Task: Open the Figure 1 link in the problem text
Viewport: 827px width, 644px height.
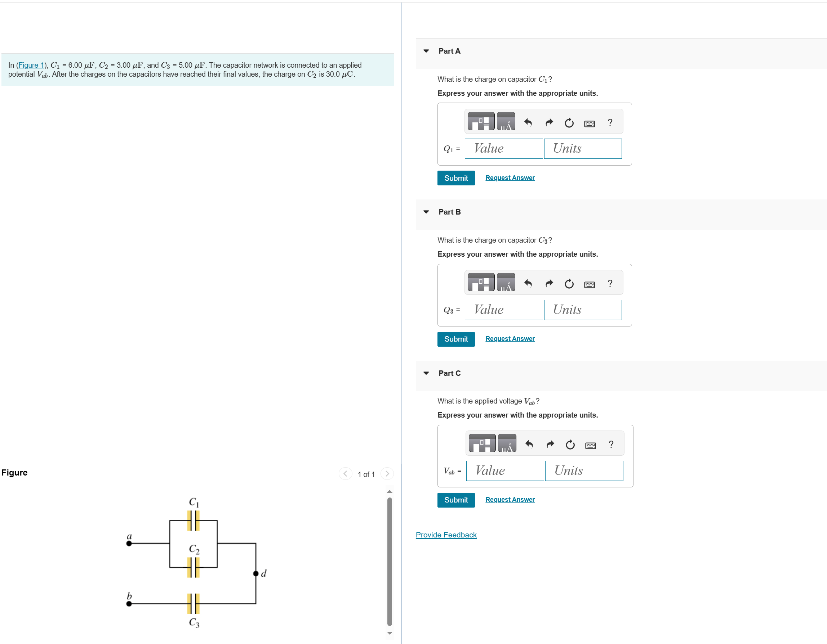Action: coord(31,65)
